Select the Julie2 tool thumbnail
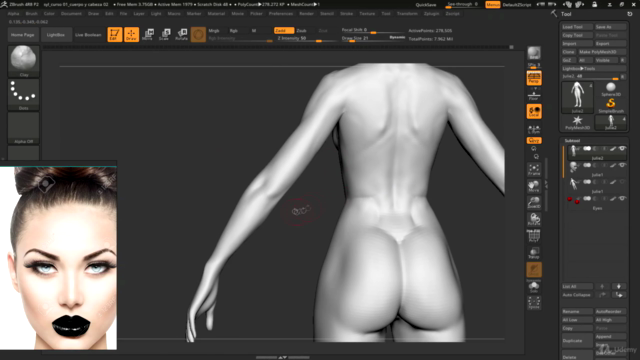 [x=577, y=97]
